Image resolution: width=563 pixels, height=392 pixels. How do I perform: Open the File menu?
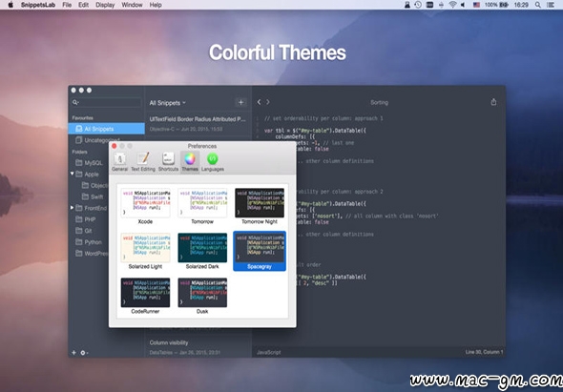67,5
